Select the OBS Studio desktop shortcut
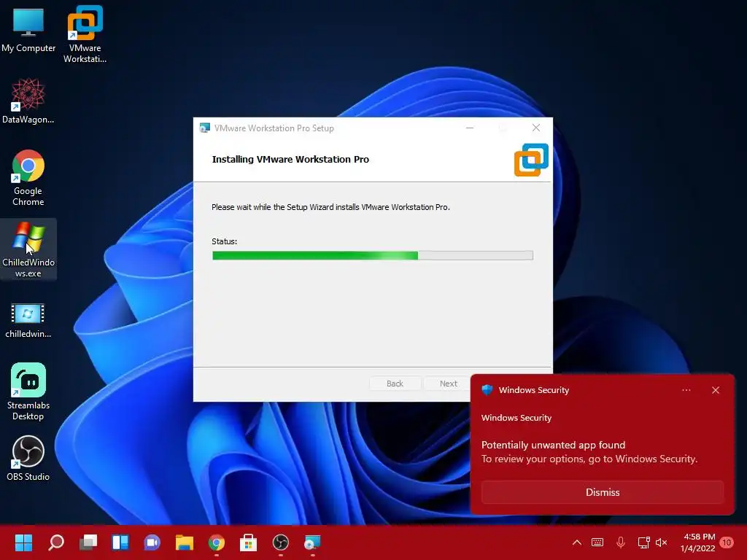This screenshot has height=560, width=747. click(28, 458)
